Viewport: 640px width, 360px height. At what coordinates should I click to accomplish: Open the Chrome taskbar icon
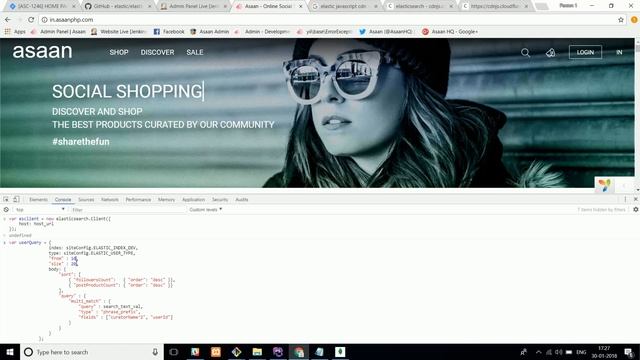pos(299,352)
